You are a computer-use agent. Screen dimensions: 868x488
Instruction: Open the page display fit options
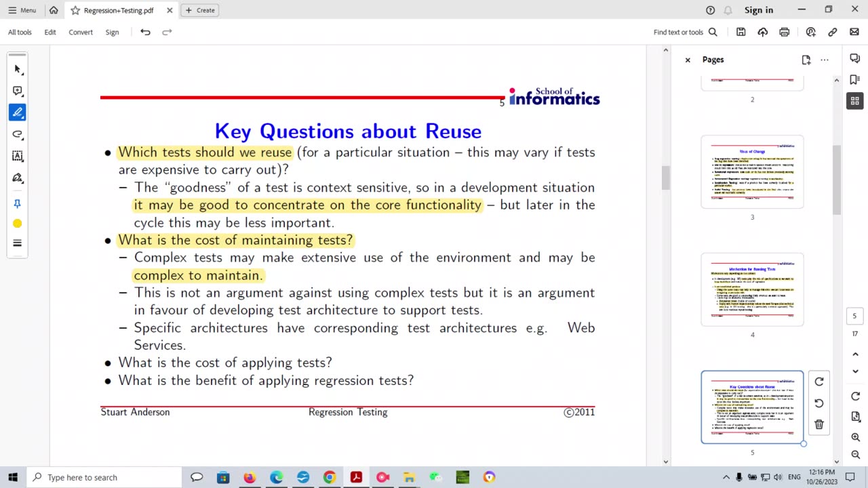click(x=854, y=417)
